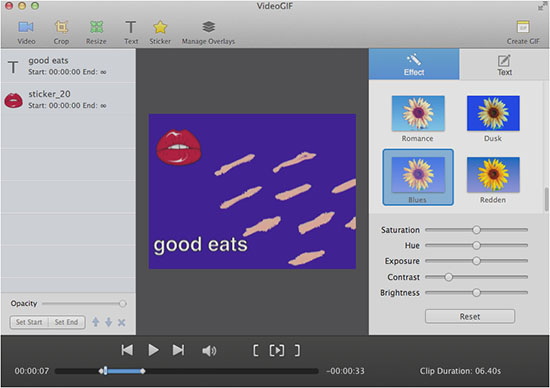Add a Text overlay from toolbar
The width and height of the screenshot is (550, 388).
[x=131, y=32]
